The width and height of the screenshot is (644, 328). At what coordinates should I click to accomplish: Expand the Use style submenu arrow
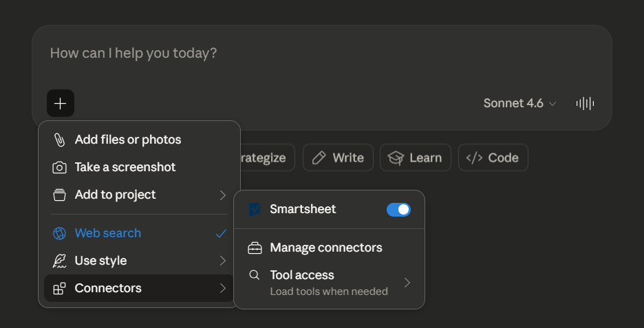click(222, 261)
